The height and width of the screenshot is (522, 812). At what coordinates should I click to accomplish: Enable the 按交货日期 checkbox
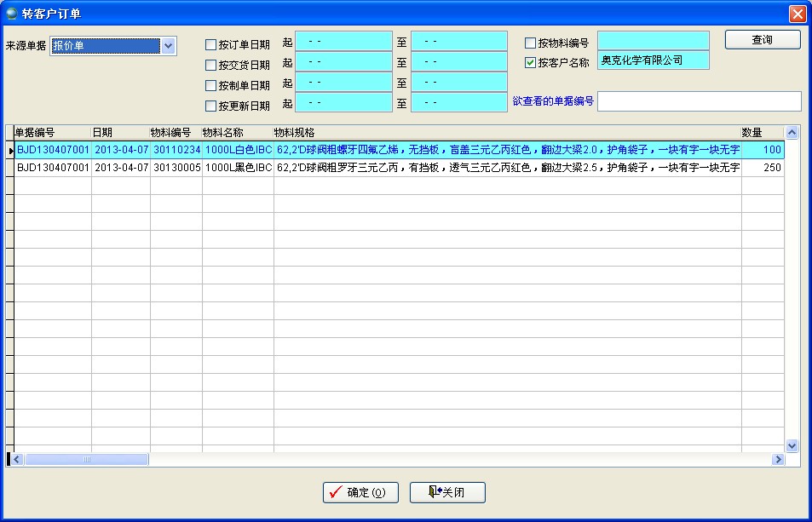click(x=211, y=66)
